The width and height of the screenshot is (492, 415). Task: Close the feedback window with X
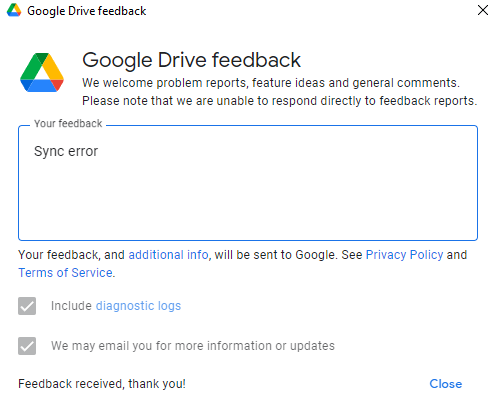[482, 10]
